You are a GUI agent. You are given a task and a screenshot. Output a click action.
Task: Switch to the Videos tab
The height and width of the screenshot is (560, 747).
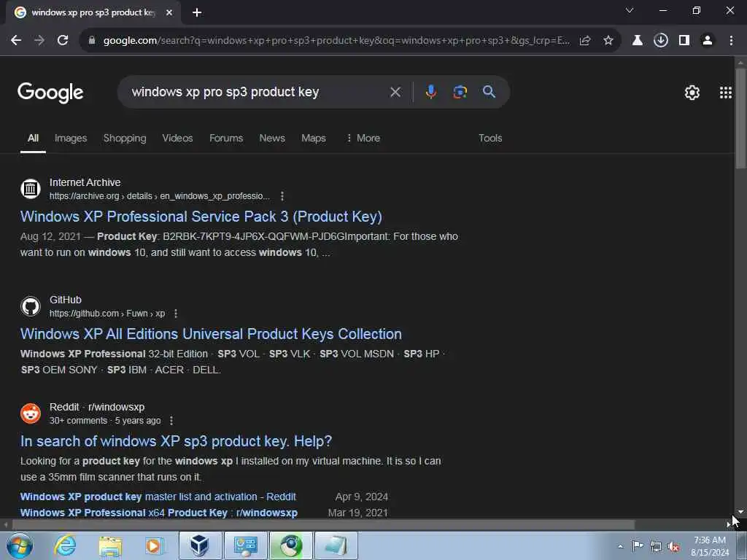click(x=177, y=138)
